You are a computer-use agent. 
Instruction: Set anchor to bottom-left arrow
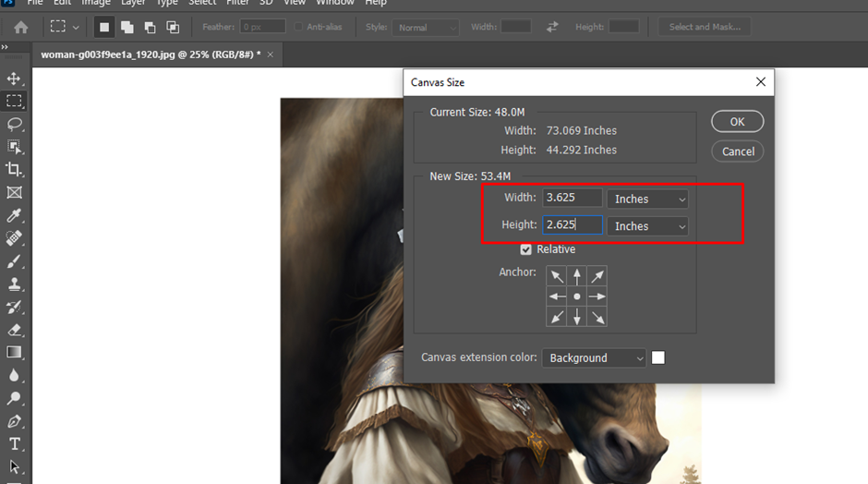pos(556,317)
